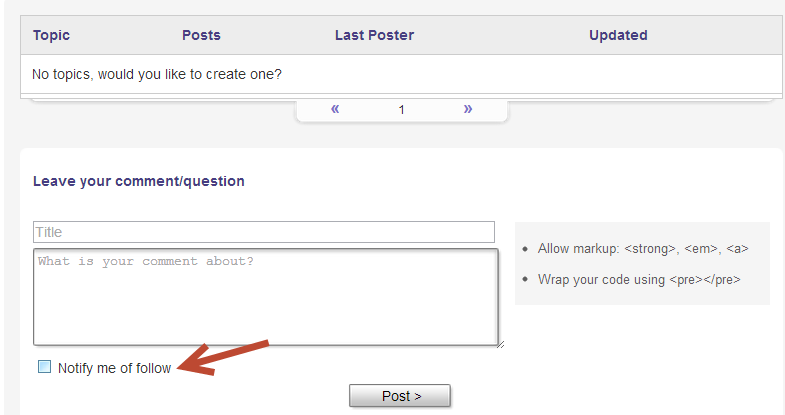Focus the Title input field
Screen dimensions: 785x415
[264, 232]
